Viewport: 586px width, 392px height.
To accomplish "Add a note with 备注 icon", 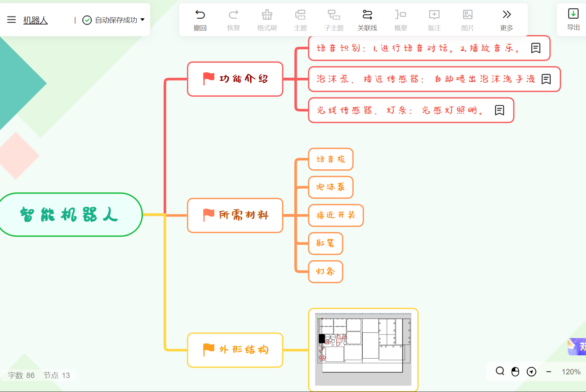I will coord(434,15).
